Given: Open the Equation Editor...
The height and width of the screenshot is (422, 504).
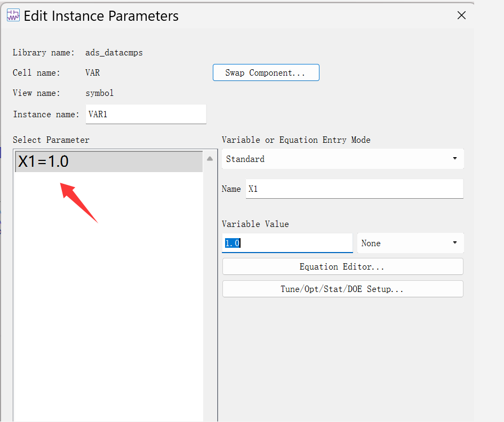Looking at the screenshot, I should (x=342, y=266).
